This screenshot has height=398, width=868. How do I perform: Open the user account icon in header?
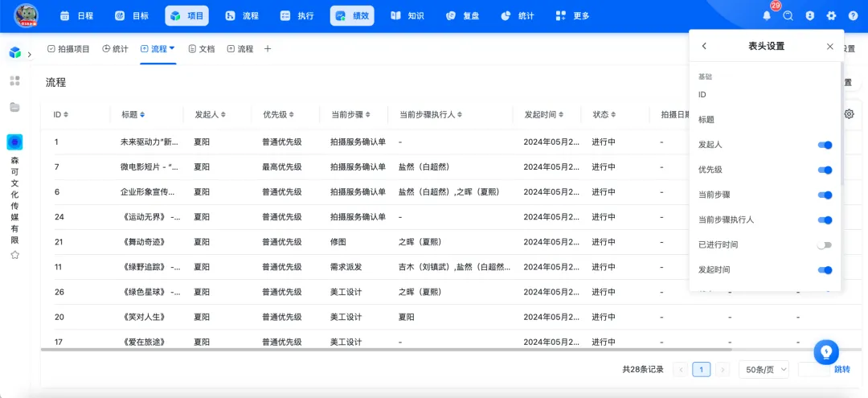tap(810, 16)
